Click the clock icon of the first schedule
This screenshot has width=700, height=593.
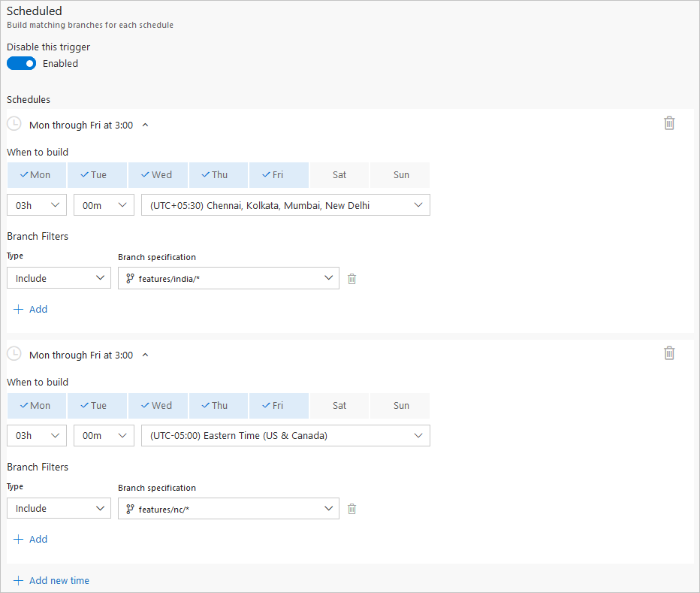click(x=14, y=124)
